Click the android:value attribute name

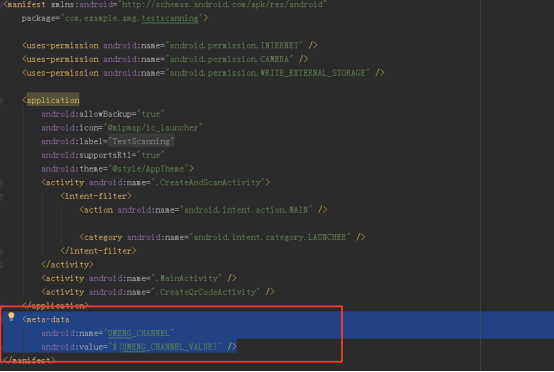click(x=72, y=347)
